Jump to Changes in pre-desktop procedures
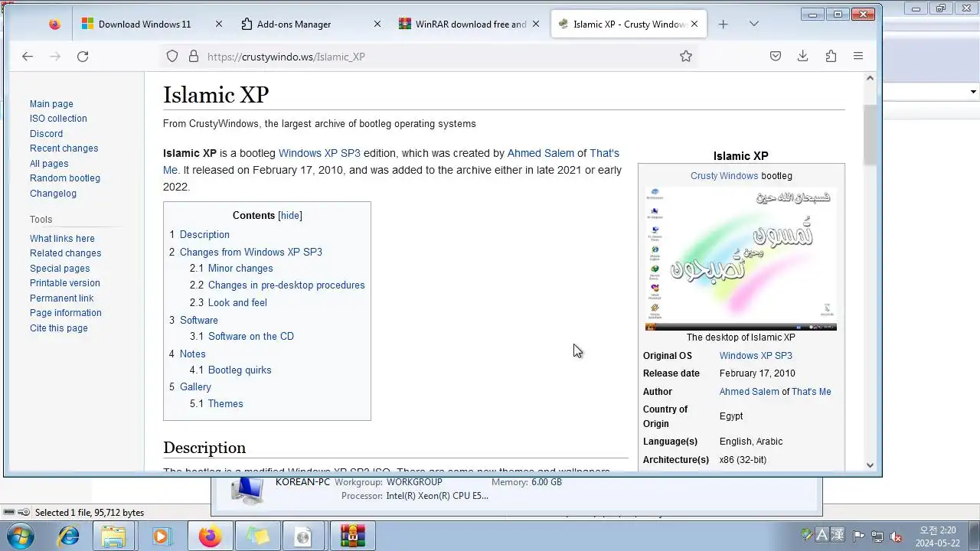Image resolution: width=980 pixels, height=551 pixels. tap(277, 285)
